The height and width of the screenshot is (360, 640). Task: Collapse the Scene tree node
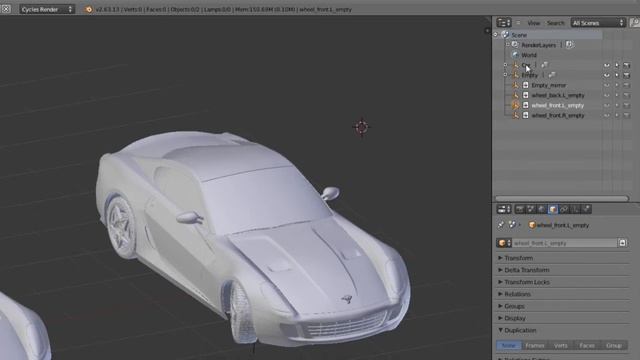(496, 35)
